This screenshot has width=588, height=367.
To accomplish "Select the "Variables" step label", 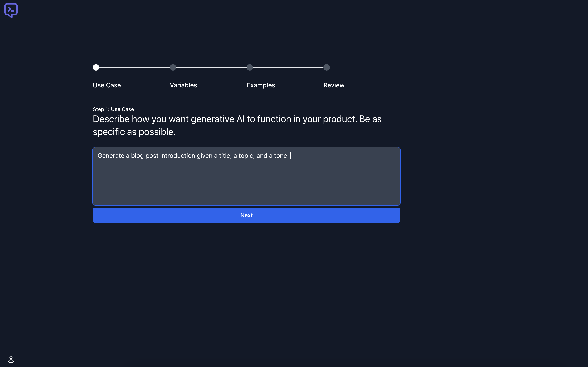I will [x=183, y=85].
